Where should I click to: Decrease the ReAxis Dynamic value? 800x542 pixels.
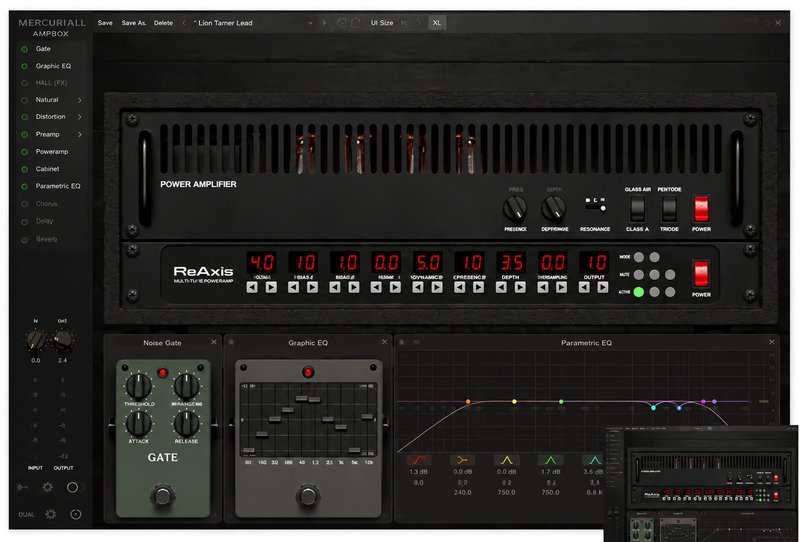[x=418, y=288]
